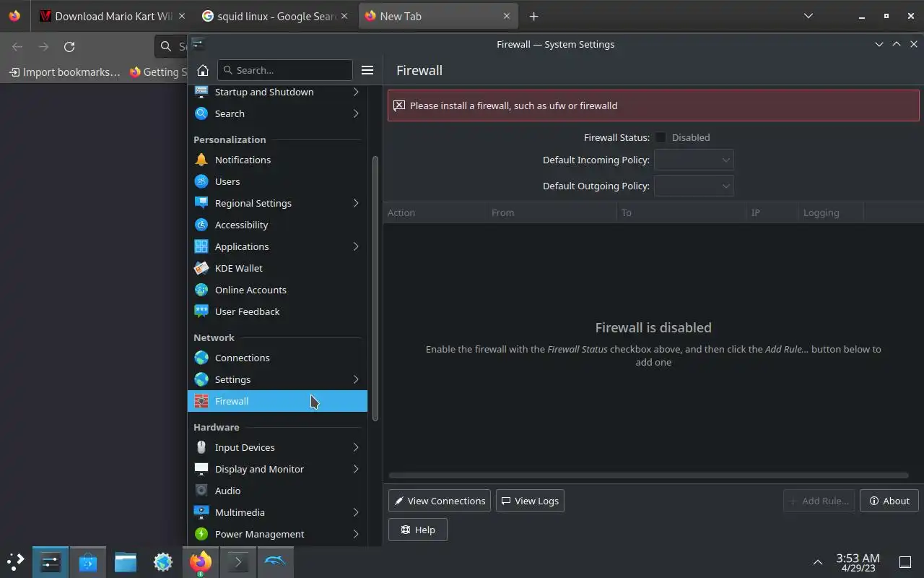Click the Connections globe icon

point(201,358)
